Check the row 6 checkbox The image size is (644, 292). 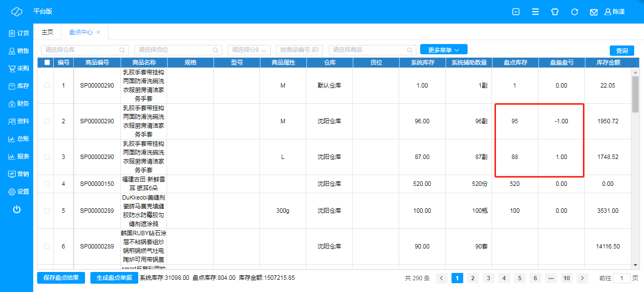click(47, 247)
